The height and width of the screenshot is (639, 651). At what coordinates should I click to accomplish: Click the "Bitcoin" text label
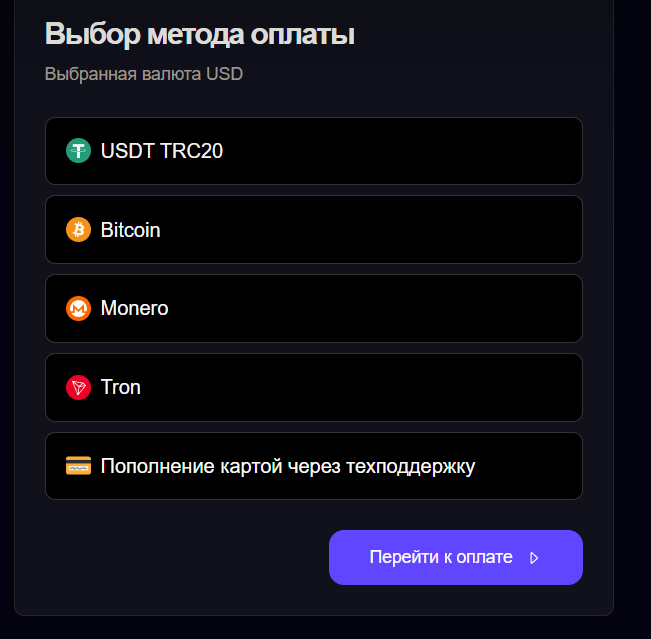pyautogui.click(x=131, y=230)
